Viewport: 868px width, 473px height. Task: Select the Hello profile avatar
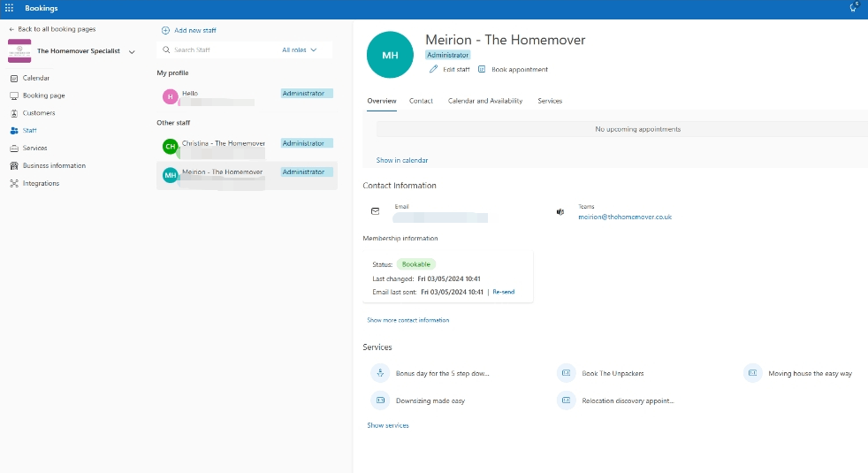(x=170, y=97)
